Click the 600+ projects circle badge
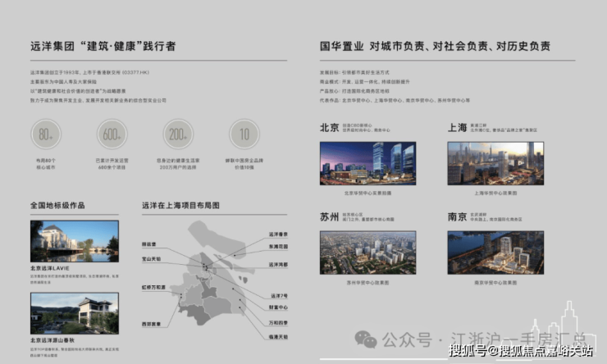The height and width of the screenshot is (364, 607). click(x=112, y=134)
